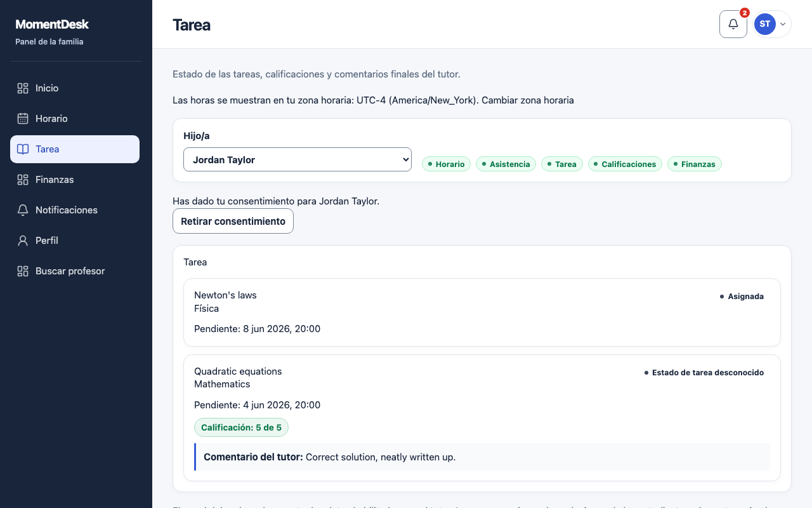Navigate to Finanzas section
The width and height of the screenshot is (812, 508).
(x=75, y=180)
